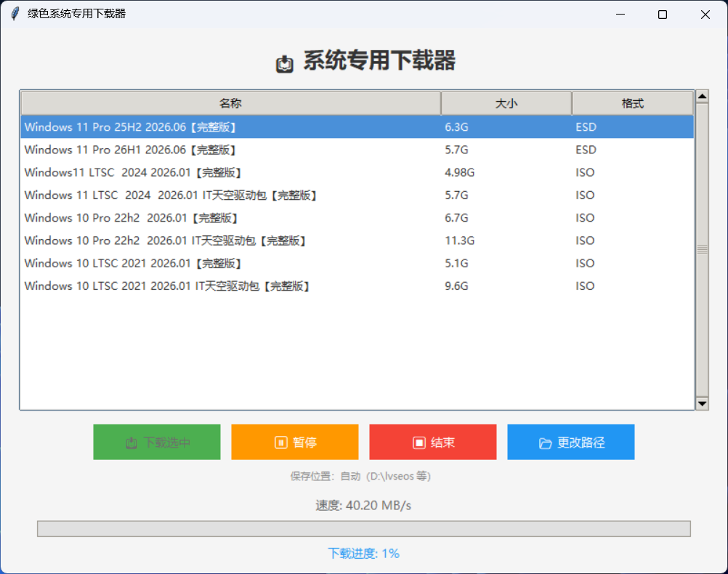Click the 下载选中 download button

pos(157,442)
